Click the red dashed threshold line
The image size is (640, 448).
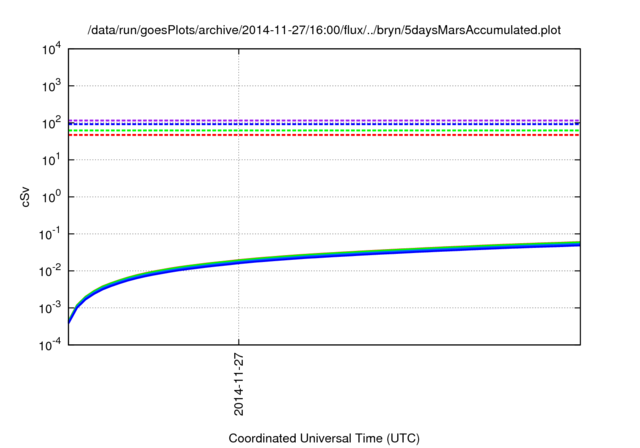(324, 135)
